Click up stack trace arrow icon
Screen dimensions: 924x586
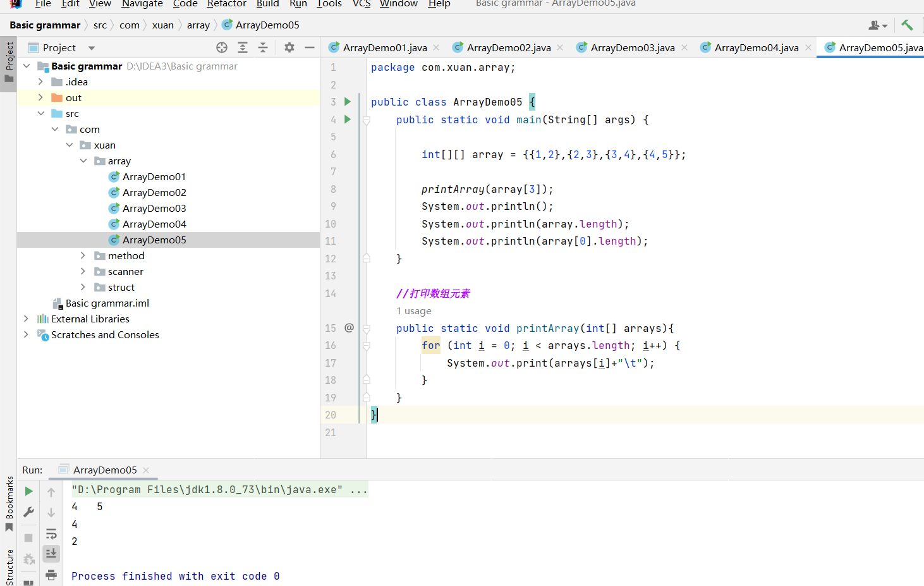pos(51,492)
